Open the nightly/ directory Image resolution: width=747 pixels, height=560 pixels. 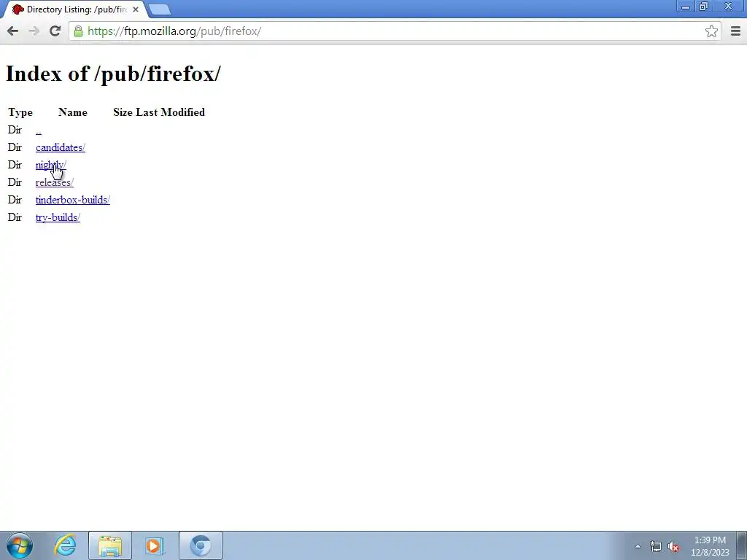[x=51, y=165]
